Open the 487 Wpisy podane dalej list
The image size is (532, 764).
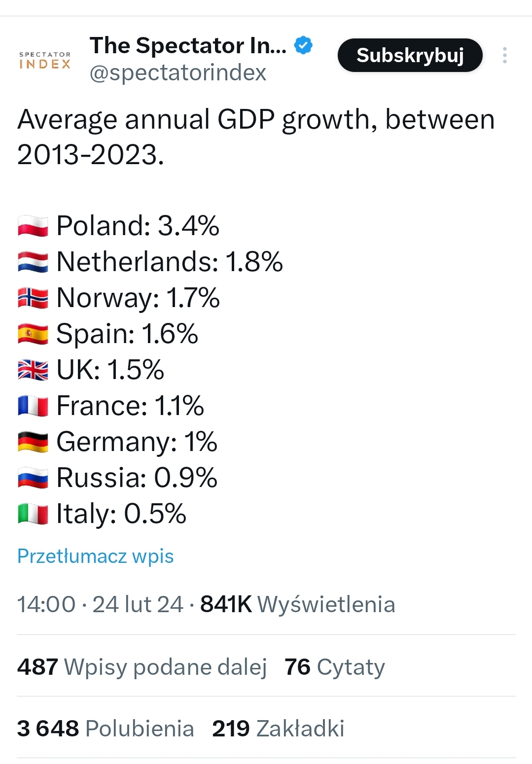point(142,667)
